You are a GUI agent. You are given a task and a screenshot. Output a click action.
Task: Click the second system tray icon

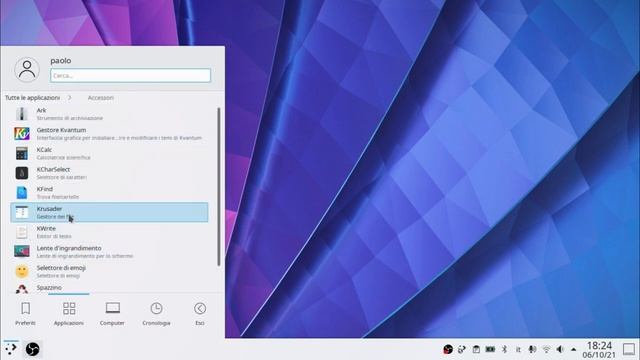(x=462, y=349)
